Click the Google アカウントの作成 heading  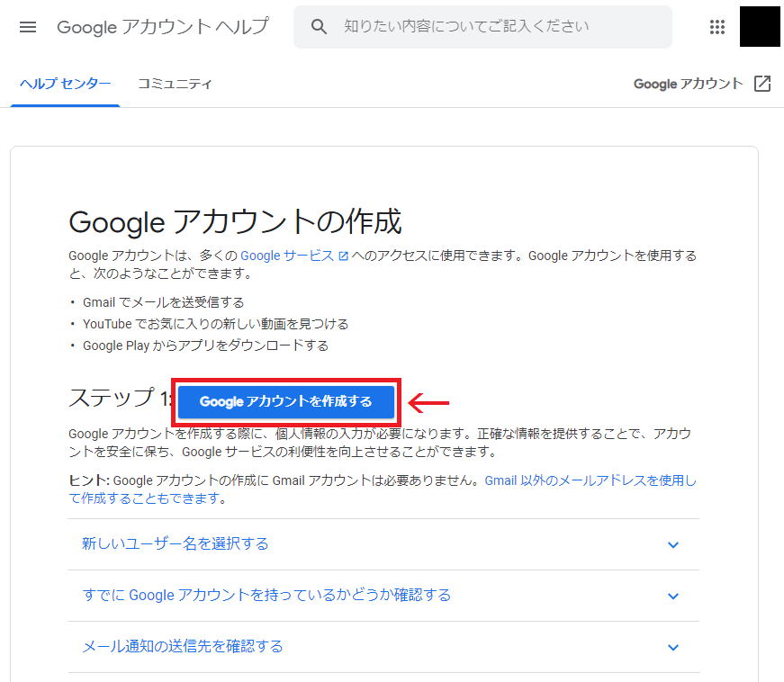pyautogui.click(x=235, y=221)
